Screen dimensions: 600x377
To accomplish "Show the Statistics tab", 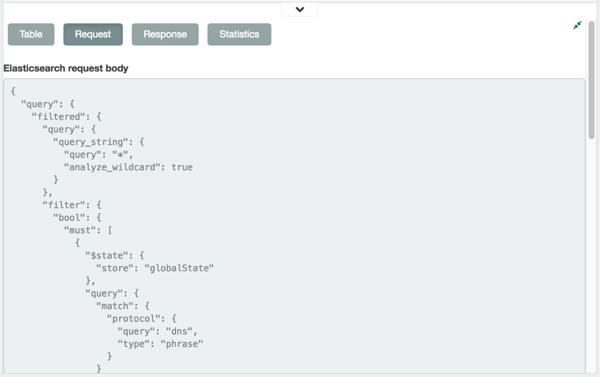I will (x=239, y=34).
